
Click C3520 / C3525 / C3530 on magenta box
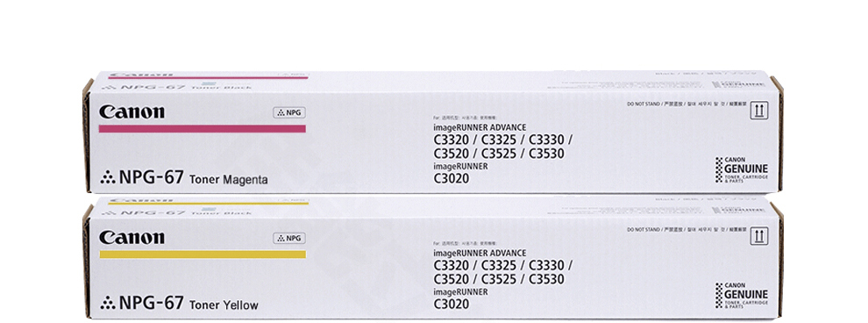pos(499,154)
